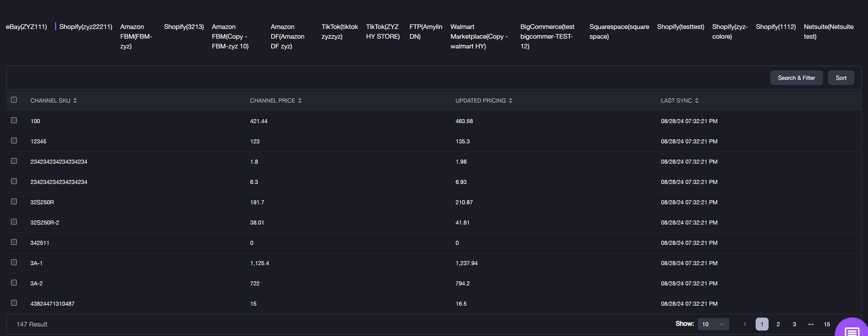Click the Search & Filter button
Image resolution: width=868 pixels, height=336 pixels.
pyautogui.click(x=797, y=78)
